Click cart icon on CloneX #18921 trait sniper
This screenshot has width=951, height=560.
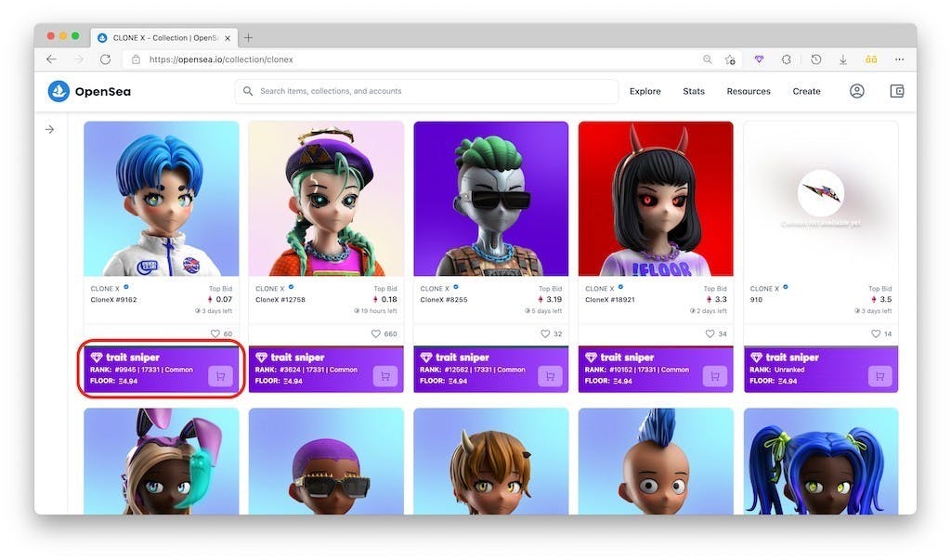[x=714, y=376]
